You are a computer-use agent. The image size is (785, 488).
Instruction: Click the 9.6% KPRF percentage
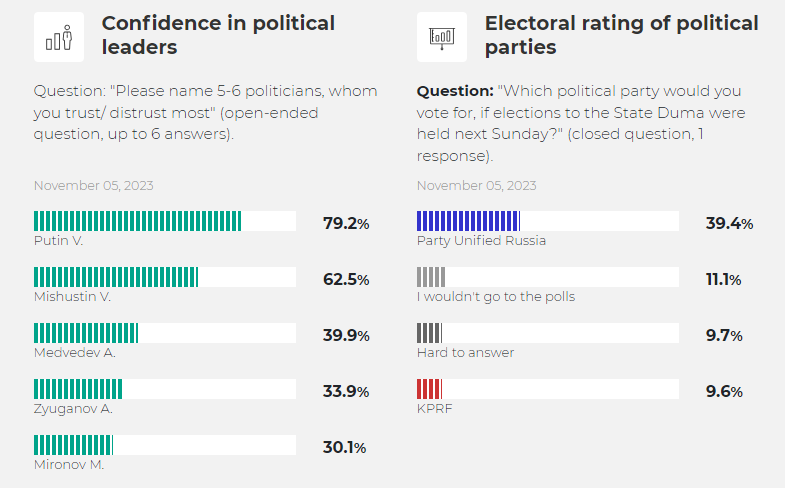coord(724,391)
